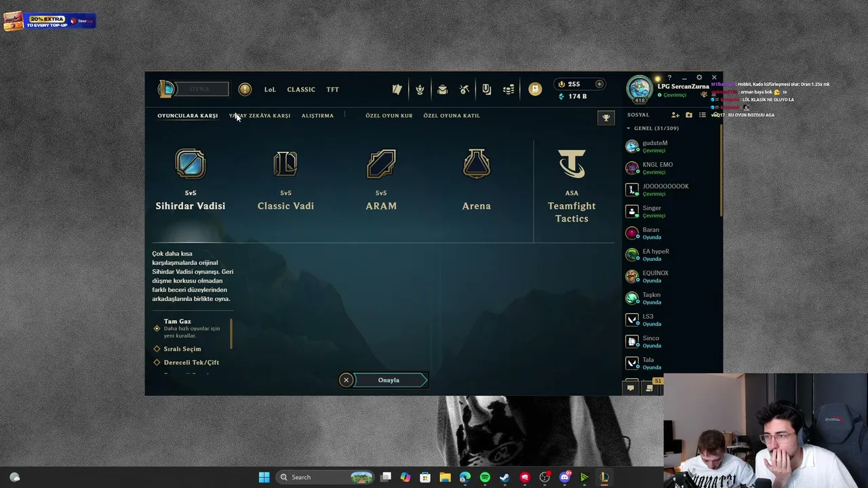Open ÖZEL OYUNA KATIL tab
This screenshot has height=488, width=868.
(452, 115)
